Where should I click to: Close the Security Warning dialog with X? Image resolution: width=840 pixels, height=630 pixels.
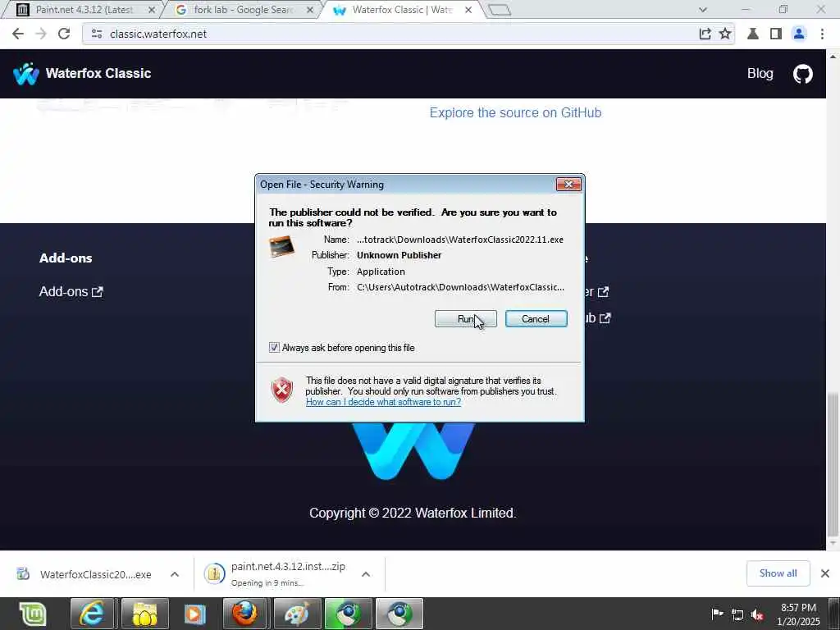click(x=568, y=185)
